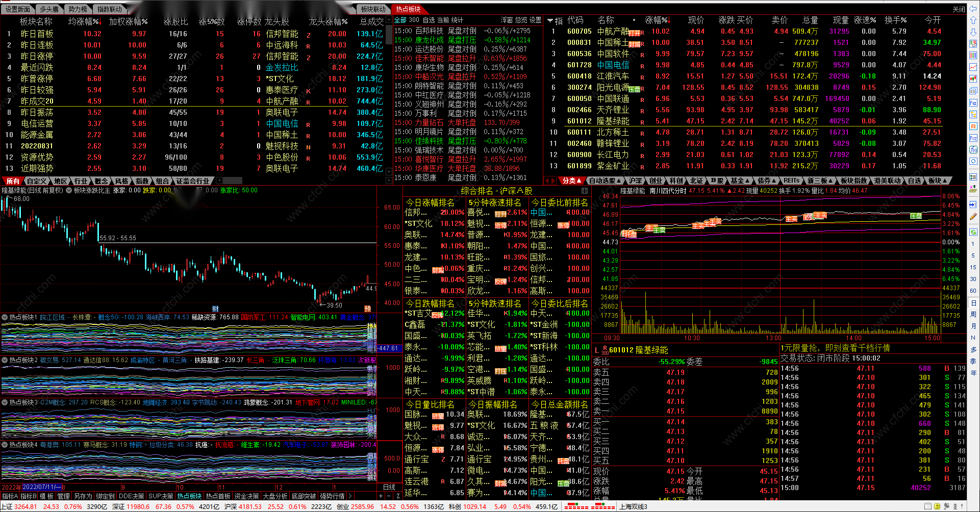The width and height of the screenshot is (980, 512).
Task: Select the 日 daily period button
Action: tap(973, 302)
